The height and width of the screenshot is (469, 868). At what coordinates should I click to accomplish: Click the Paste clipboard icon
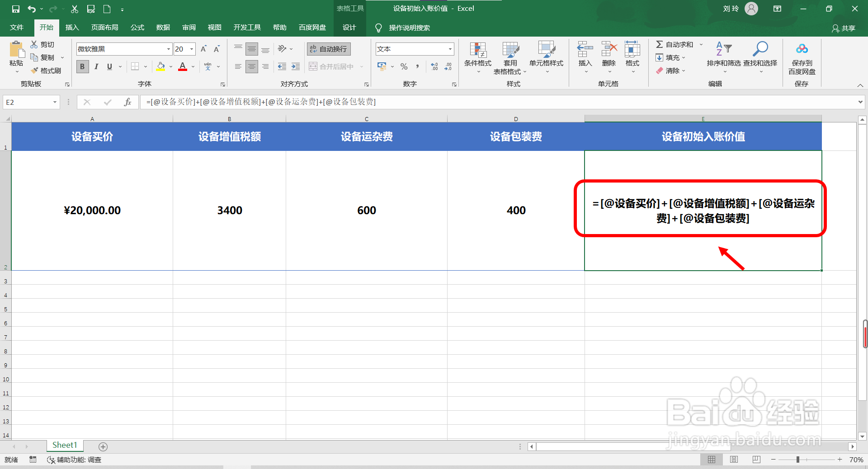pyautogui.click(x=16, y=50)
